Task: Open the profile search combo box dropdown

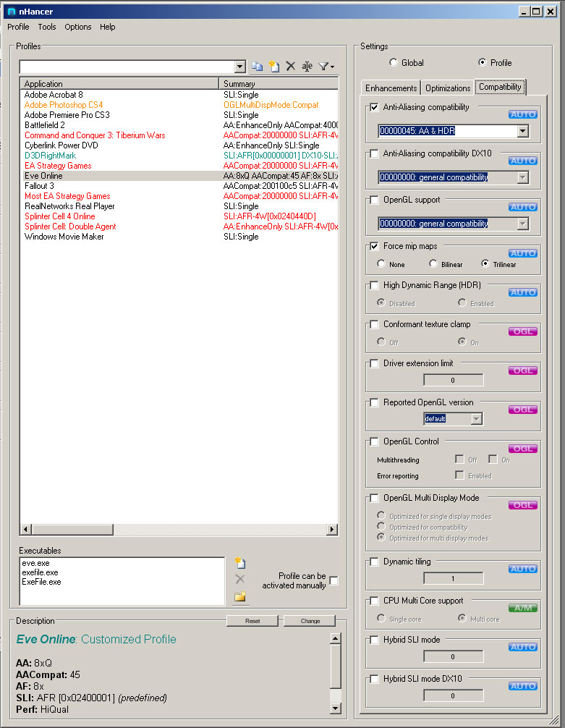Action: coord(240,67)
